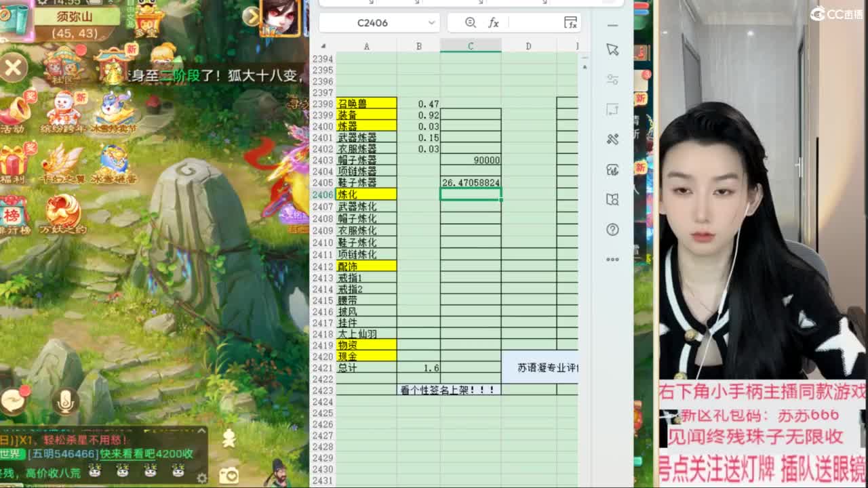Click the vertical scrollbar up arrow

(585, 66)
